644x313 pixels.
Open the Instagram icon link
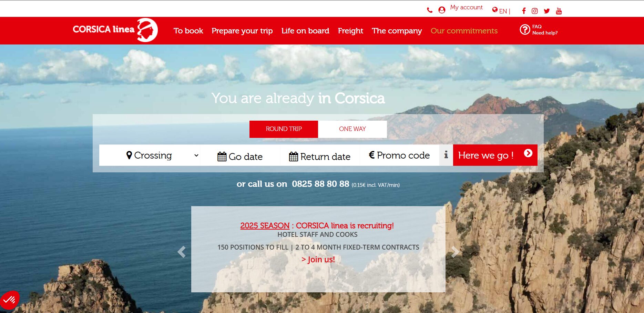pyautogui.click(x=534, y=11)
